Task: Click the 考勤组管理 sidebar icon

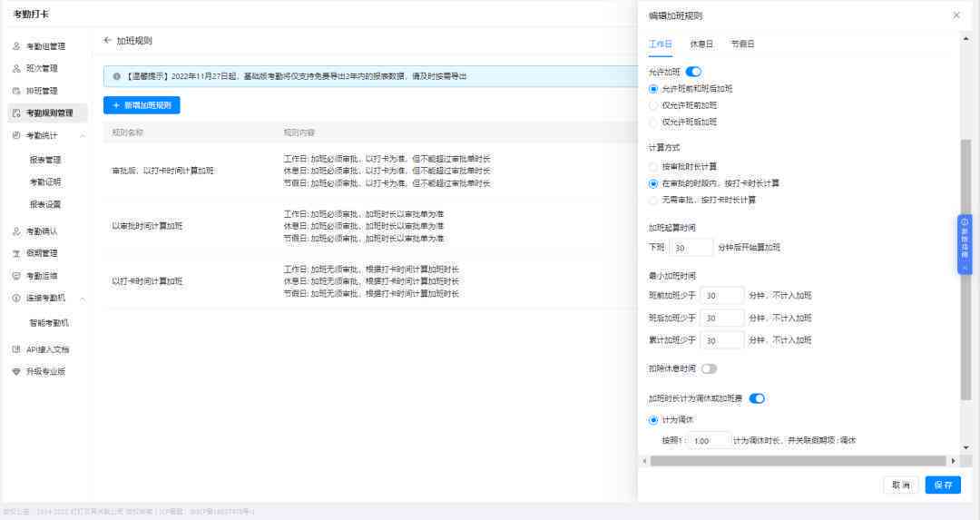Action: [x=16, y=46]
